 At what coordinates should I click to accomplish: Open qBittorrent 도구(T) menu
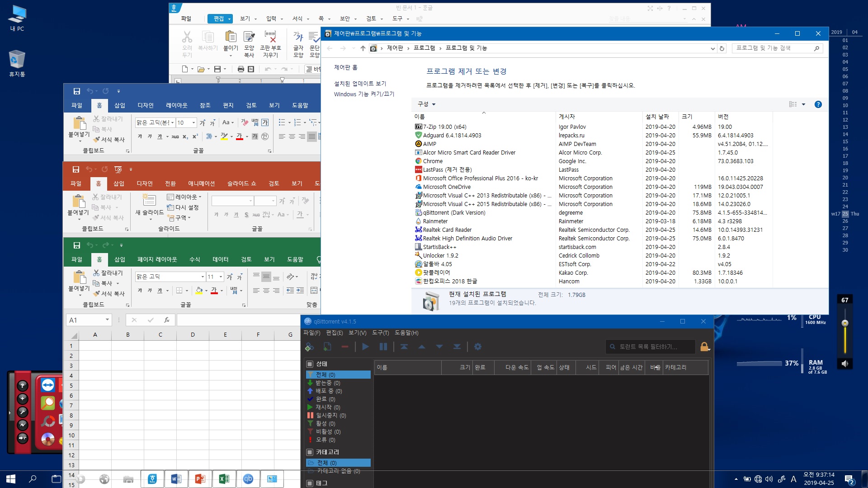point(380,333)
